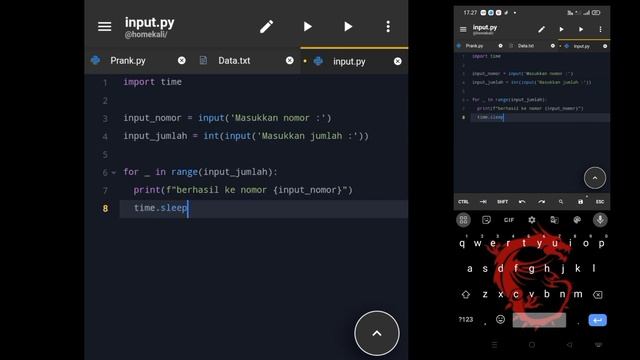
Task: Open the three-dot overflow menu on phone screen
Action: [600, 29]
